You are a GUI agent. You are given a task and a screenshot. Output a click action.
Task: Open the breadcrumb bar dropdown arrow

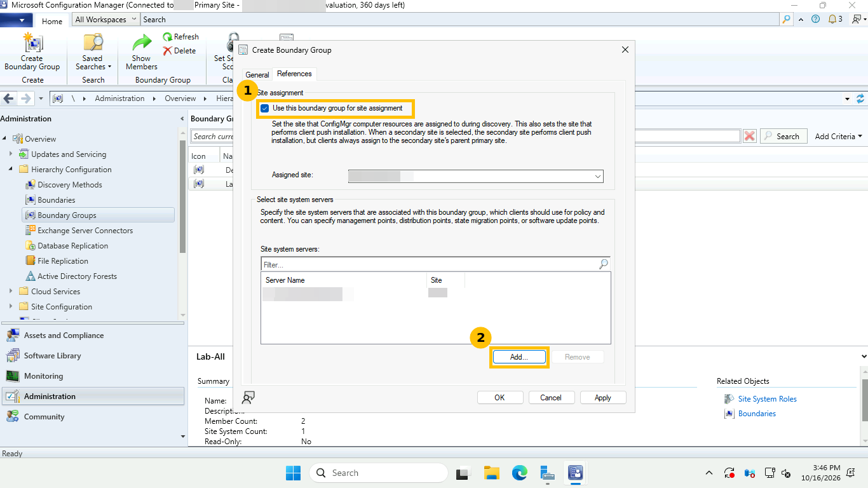(847, 99)
